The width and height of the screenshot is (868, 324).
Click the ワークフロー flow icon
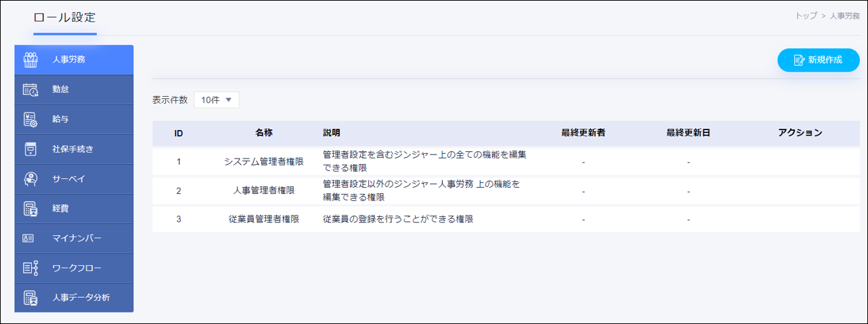[30, 268]
